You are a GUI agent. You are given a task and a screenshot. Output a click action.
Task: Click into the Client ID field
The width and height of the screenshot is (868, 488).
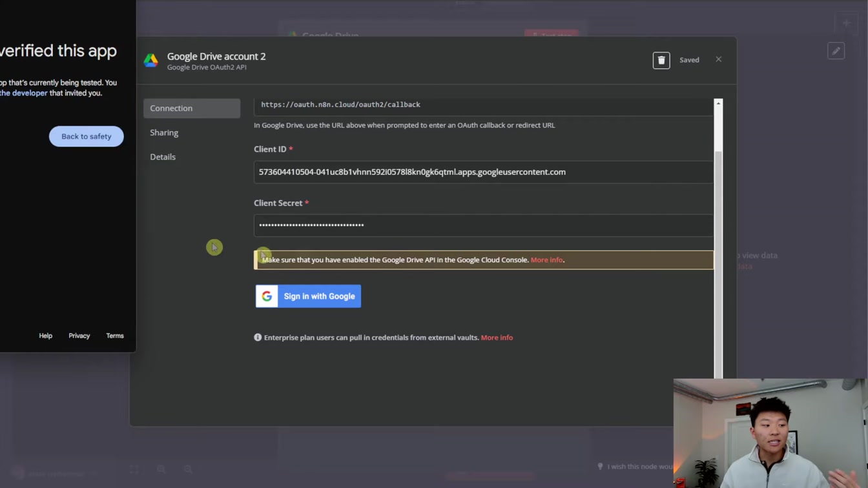pyautogui.click(x=483, y=172)
